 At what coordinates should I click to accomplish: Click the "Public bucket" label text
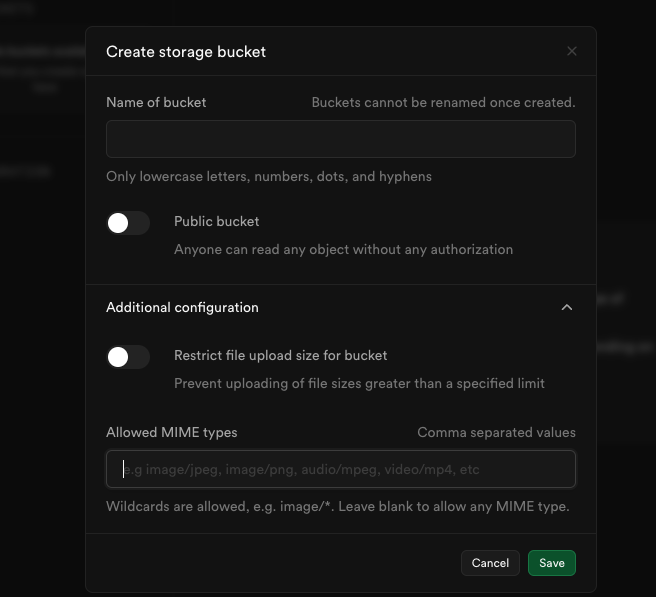pyautogui.click(x=216, y=221)
